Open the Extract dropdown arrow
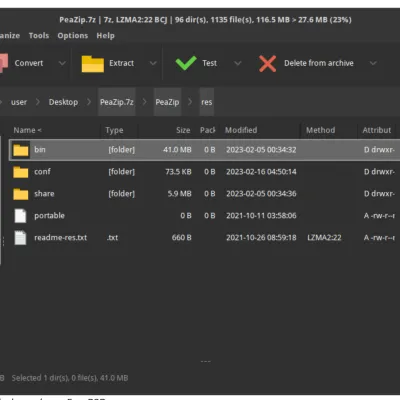 [153, 63]
